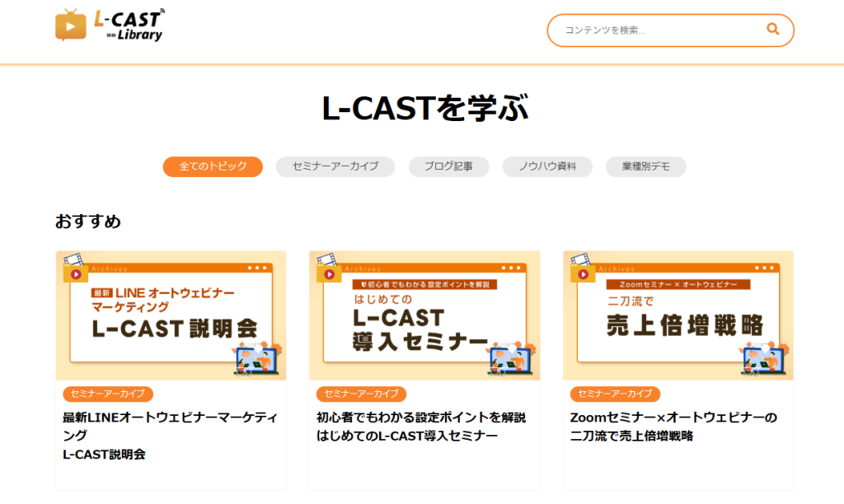Viewport: 844px width, 504px height.
Task: Click セミナーアーカイブ tag on 導入セミナー card
Action: click(361, 394)
